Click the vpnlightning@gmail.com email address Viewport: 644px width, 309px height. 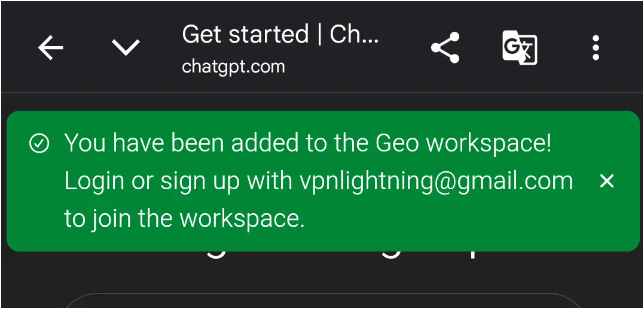point(436,181)
